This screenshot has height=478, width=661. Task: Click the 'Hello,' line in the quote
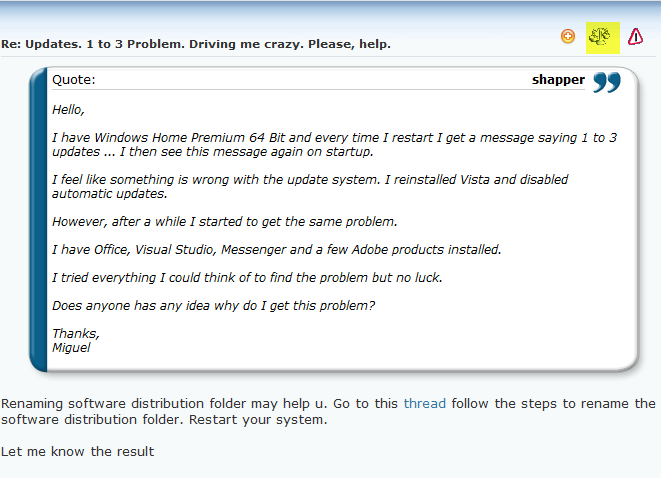68,110
